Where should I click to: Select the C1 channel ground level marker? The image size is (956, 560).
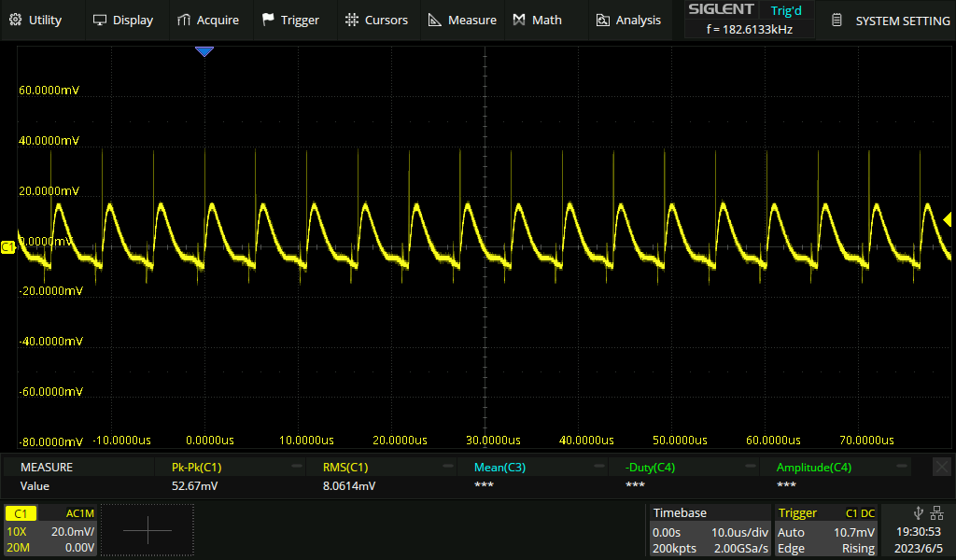click(8, 246)
